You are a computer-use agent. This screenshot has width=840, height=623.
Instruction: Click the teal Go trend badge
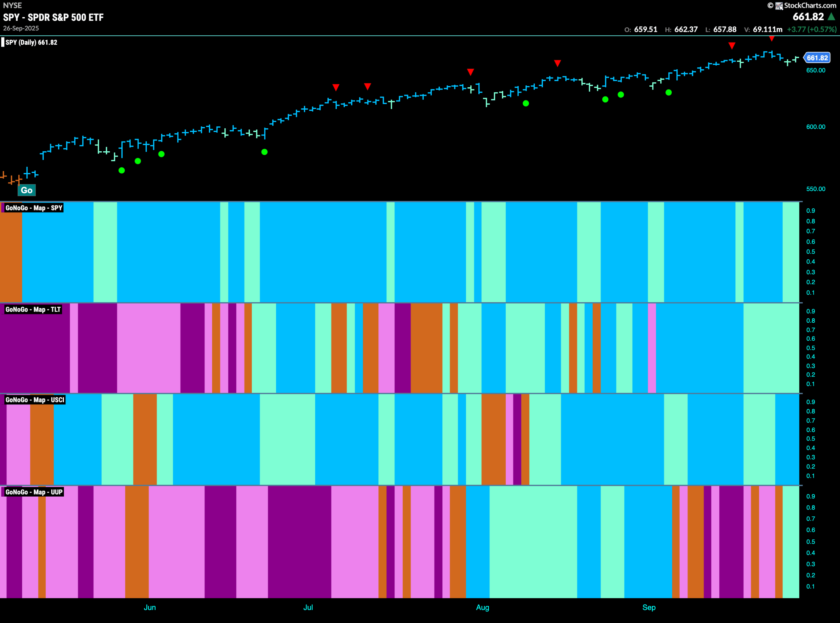(26, 190)
